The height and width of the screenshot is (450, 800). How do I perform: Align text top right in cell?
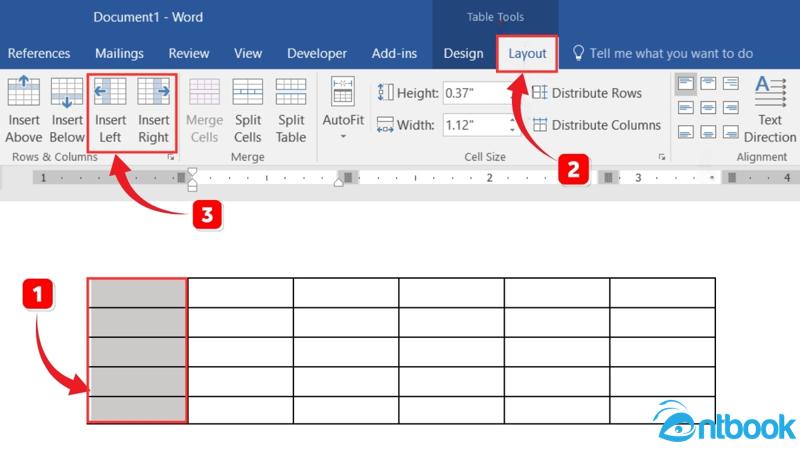click(x=731, y=84)
